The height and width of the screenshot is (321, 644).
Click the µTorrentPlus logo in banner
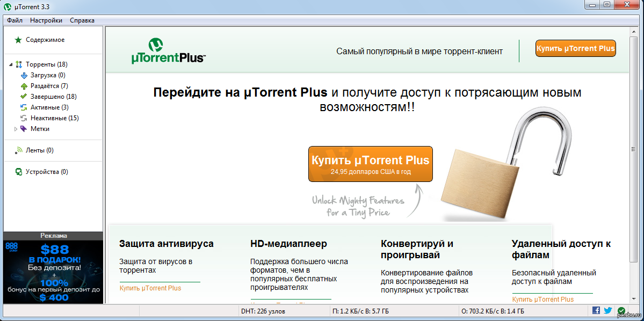pyautogui.click(x=169, y=50)
